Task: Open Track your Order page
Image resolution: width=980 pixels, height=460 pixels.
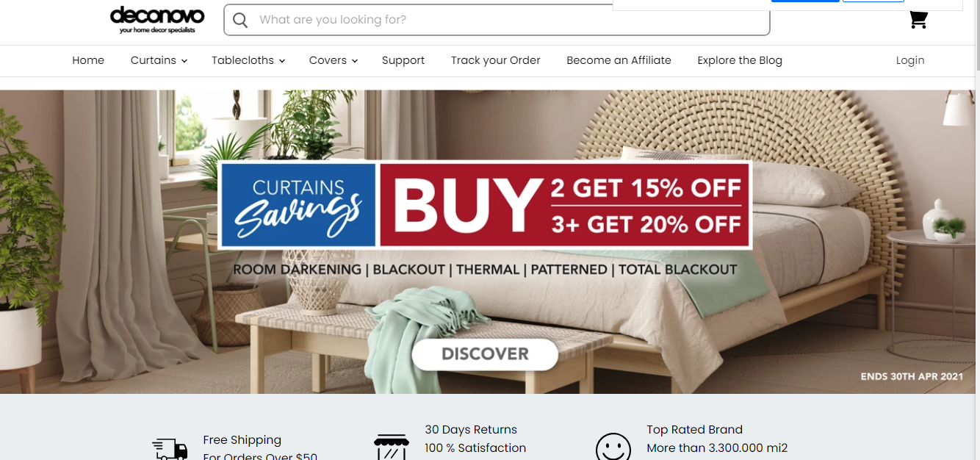Action: point(496,60)
